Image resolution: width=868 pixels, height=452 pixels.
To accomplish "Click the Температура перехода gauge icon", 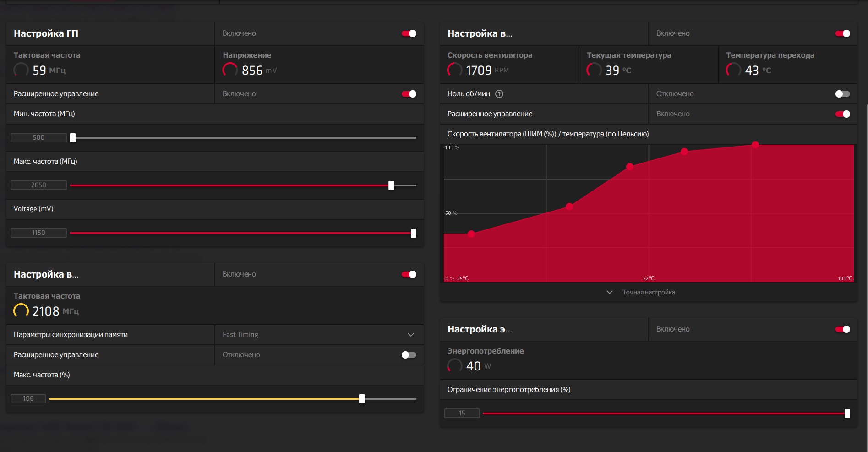I will click(733, 70).
